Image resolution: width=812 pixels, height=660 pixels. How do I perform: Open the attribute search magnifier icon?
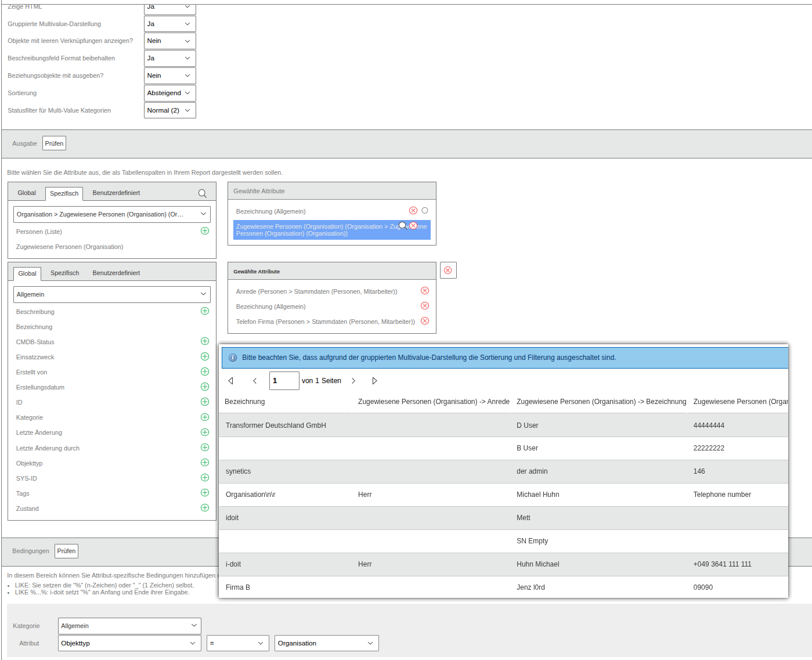coord(203,193)
